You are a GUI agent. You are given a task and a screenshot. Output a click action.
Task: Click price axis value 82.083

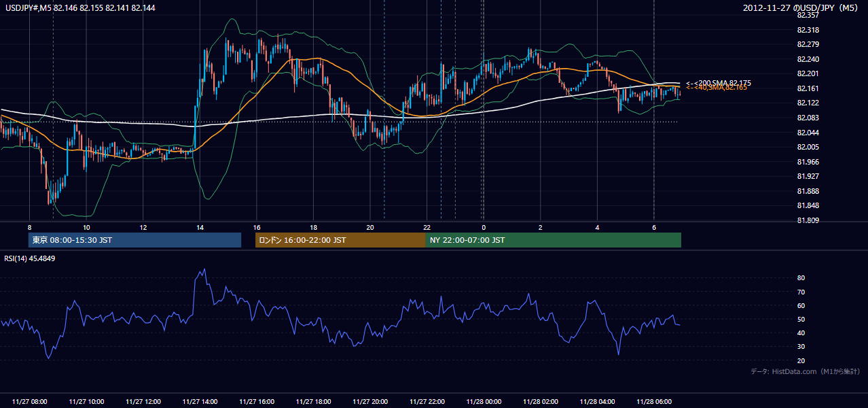(x=808, y=118)
